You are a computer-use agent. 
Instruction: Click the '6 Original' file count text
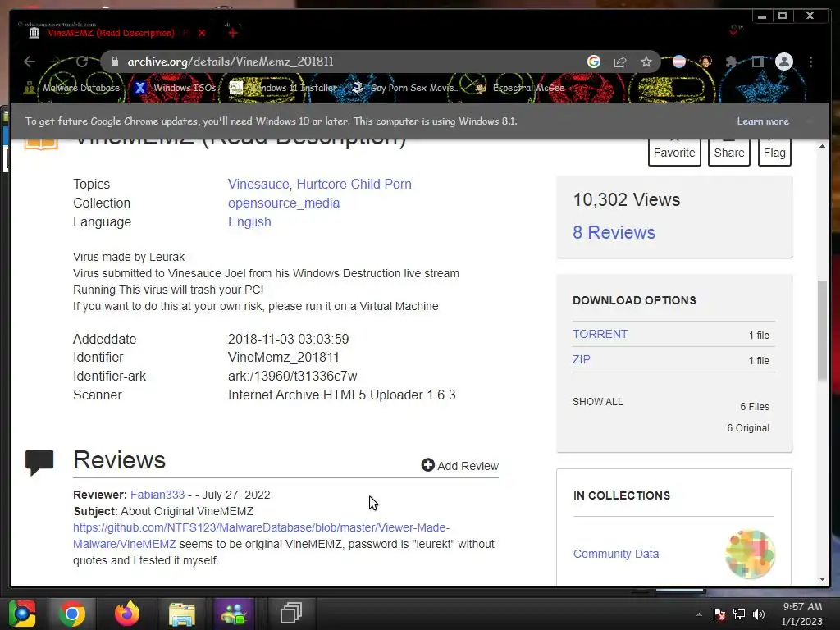748,428
